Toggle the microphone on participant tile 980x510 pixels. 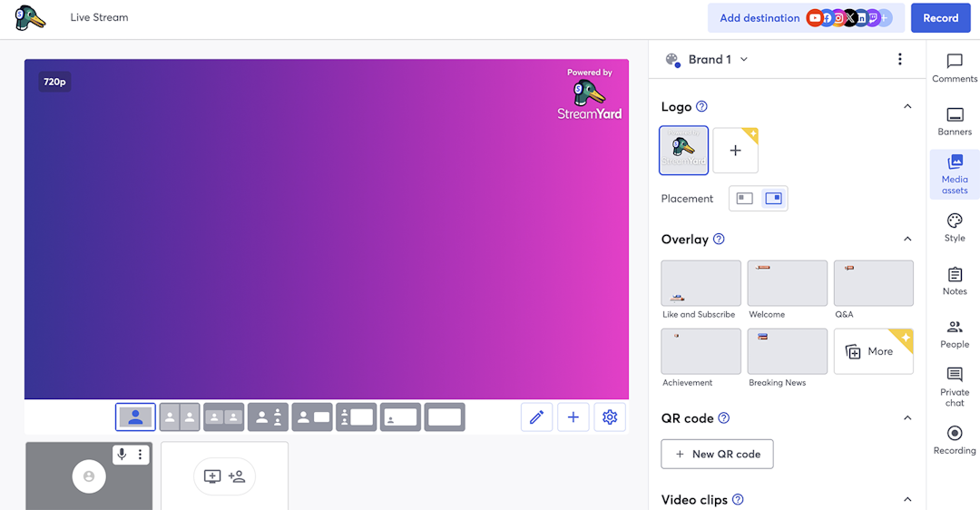(x=122, y=455)
